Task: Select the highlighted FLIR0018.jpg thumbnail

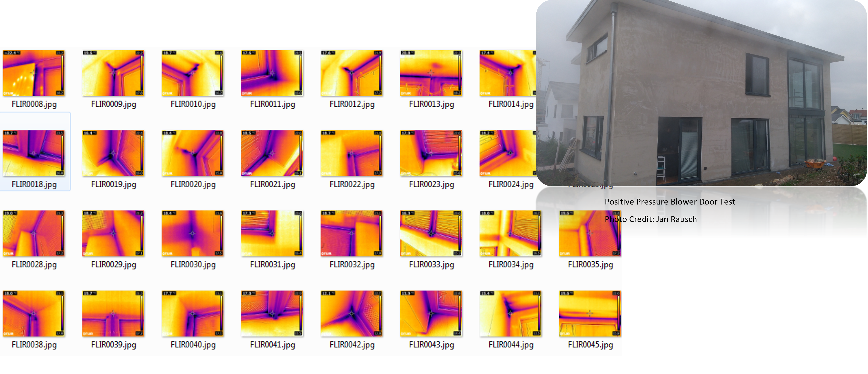Action: tap(34, 153)
